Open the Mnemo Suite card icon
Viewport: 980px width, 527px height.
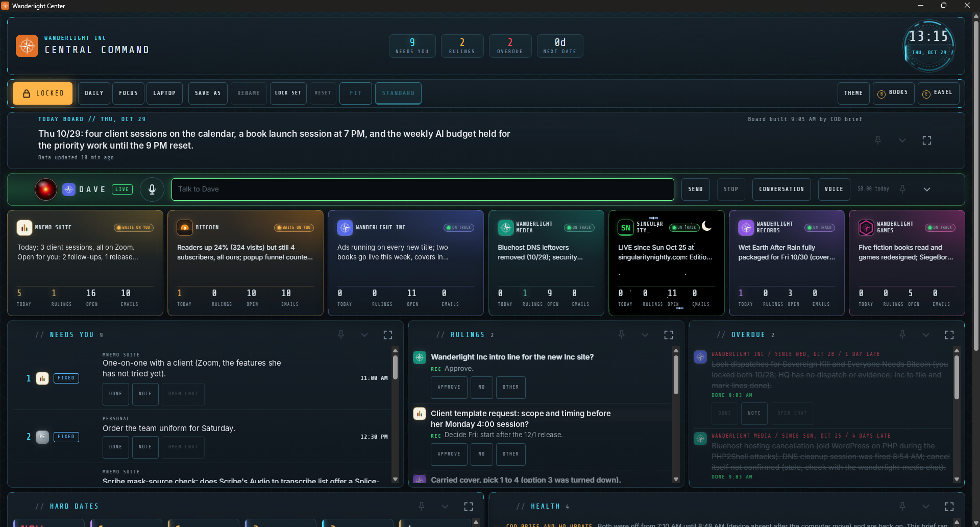[24, 227]
